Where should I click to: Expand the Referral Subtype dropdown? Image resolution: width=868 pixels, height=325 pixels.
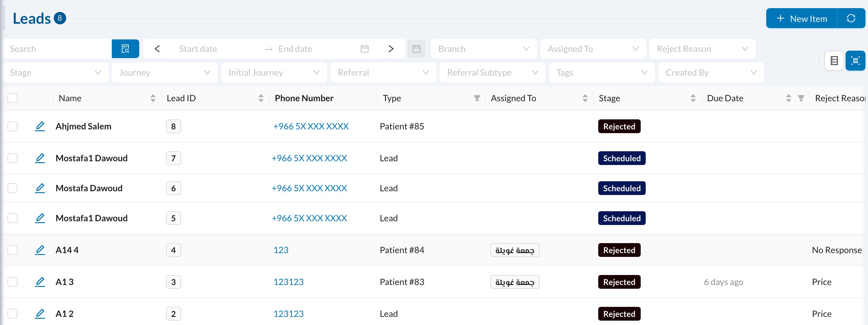(x=492, y=72)
